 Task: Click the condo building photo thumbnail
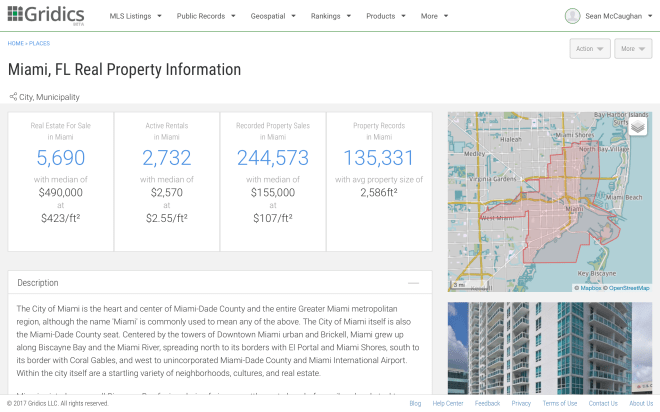[x=549, y=348]
